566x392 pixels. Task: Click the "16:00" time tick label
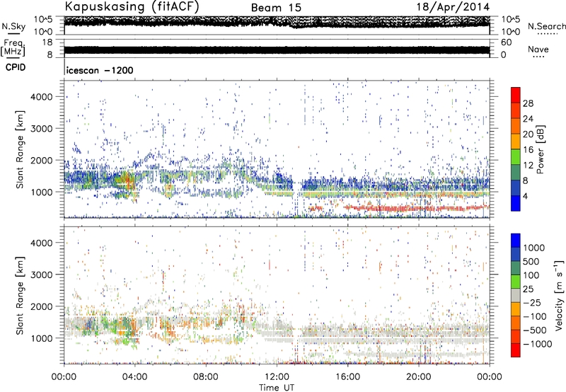(347, 377)
